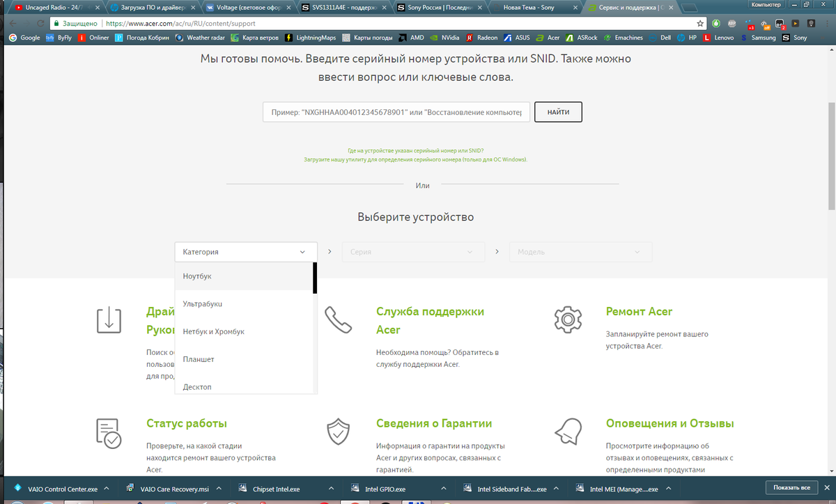Open the Acer bookmark
This screenshot has height=504, width=836.
click(548, 38)
